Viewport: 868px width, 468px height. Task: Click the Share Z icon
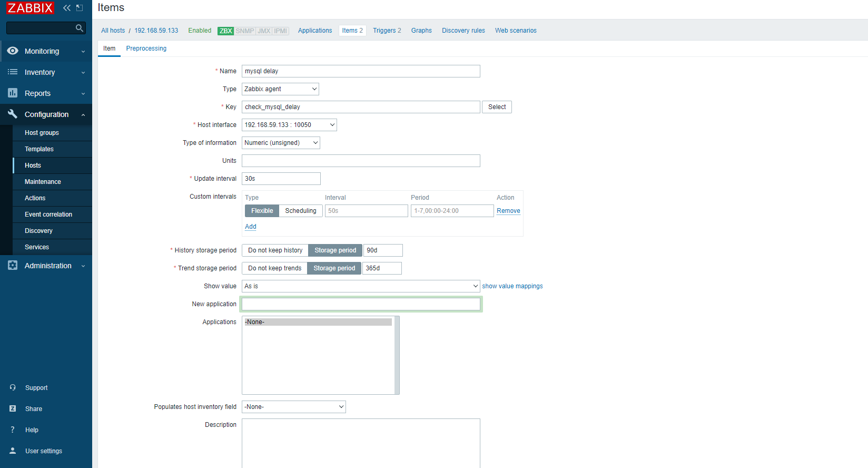coord(13,409)
